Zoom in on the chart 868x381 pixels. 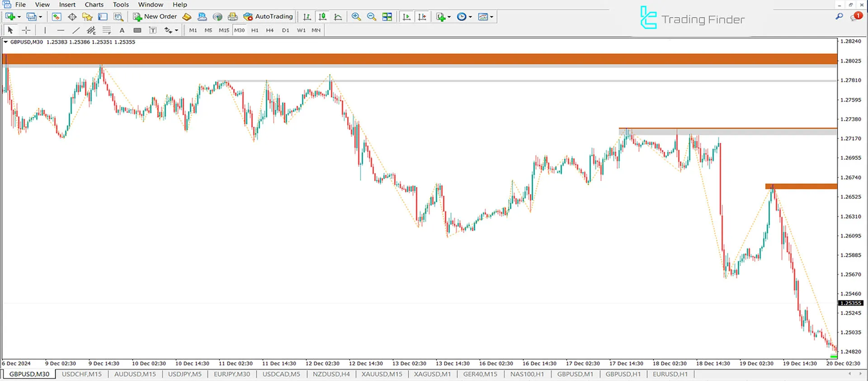point(356,17)
